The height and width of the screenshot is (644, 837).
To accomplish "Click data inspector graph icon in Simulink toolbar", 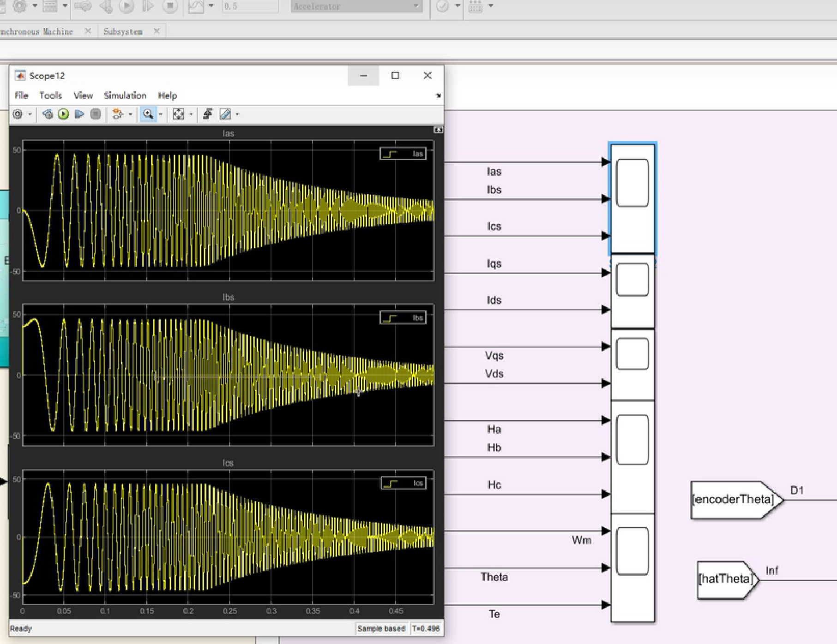I will tap(196, 6).
